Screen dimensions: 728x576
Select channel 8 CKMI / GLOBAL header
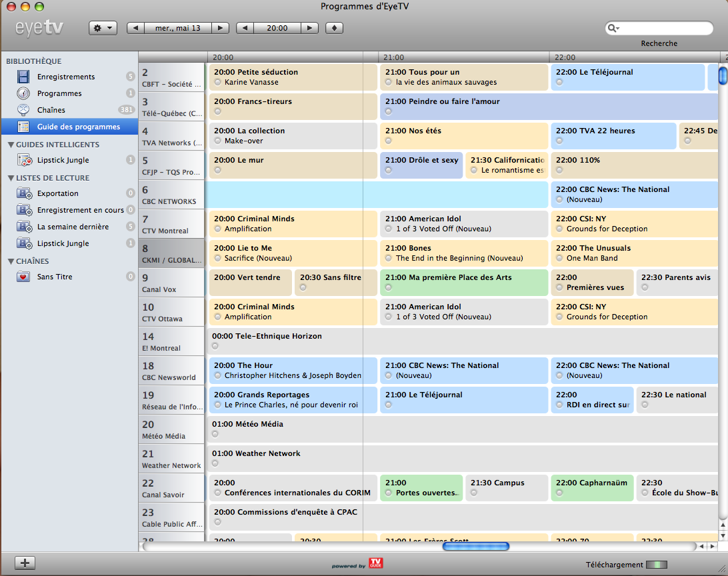pos(171,253)
